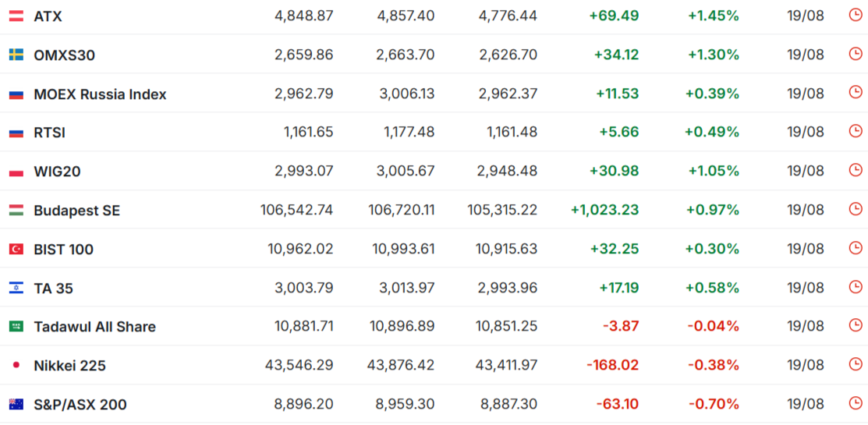The height and width of the screenshot is (425, 868).
Task: Click the clock icon in OMXS30 row
Action: tap(856, 55)
